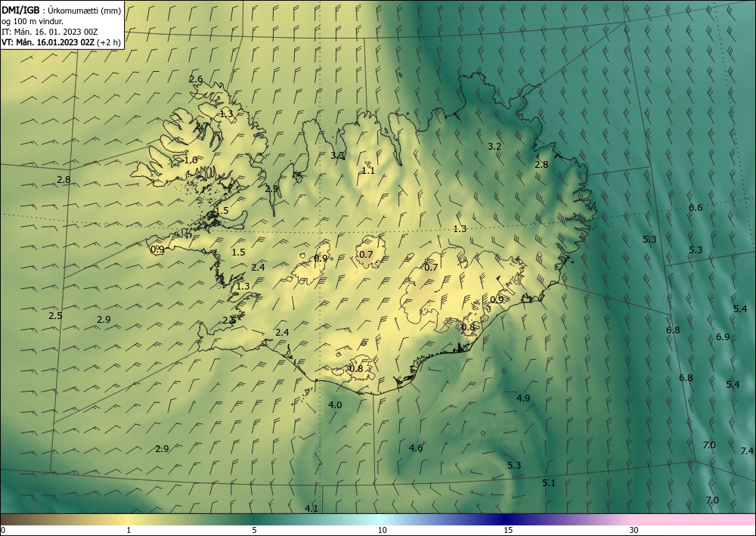Image resolution: width=756 pixels, height=536 pixels.
Task: Select the 5.1 value label on the map
Action: tap(549, 482)
